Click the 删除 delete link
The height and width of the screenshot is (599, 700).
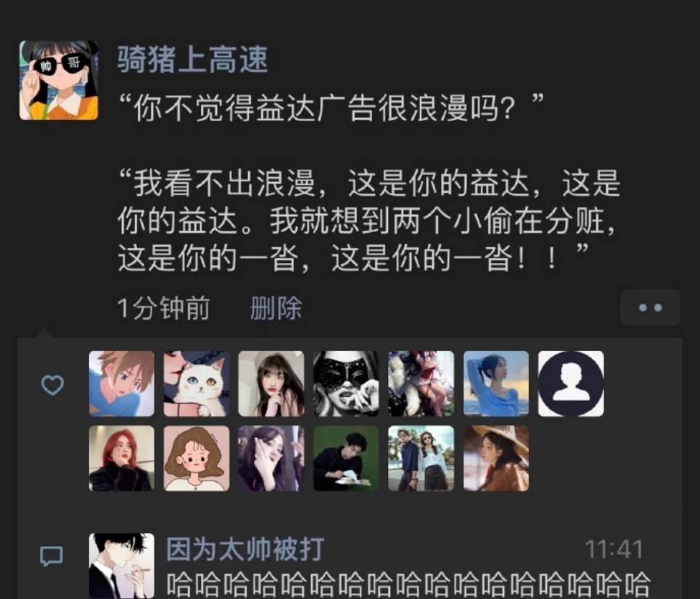[276, 308]
